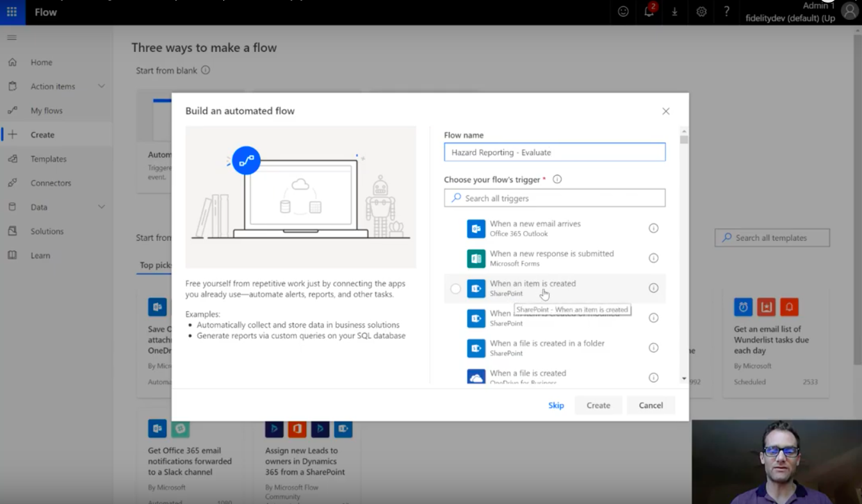Open the app launcher waffle icon
Viewport: 862px width, 504px height.
coord(12,12)
